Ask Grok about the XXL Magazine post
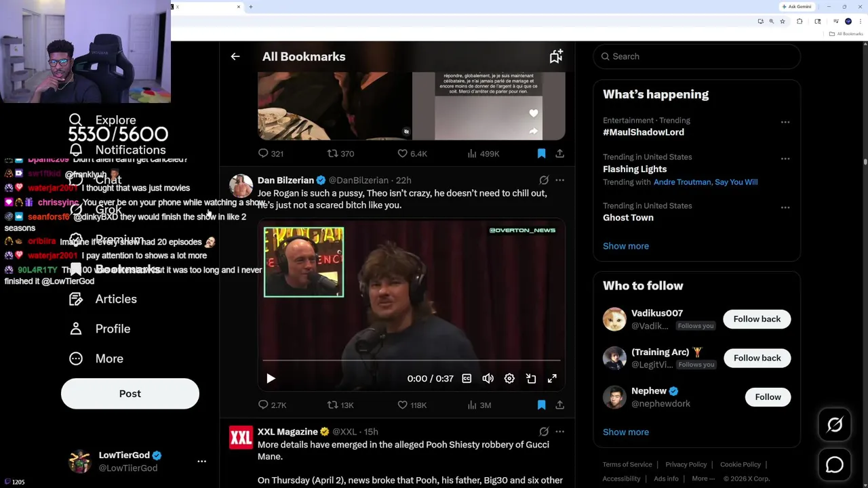 [544, 432]
